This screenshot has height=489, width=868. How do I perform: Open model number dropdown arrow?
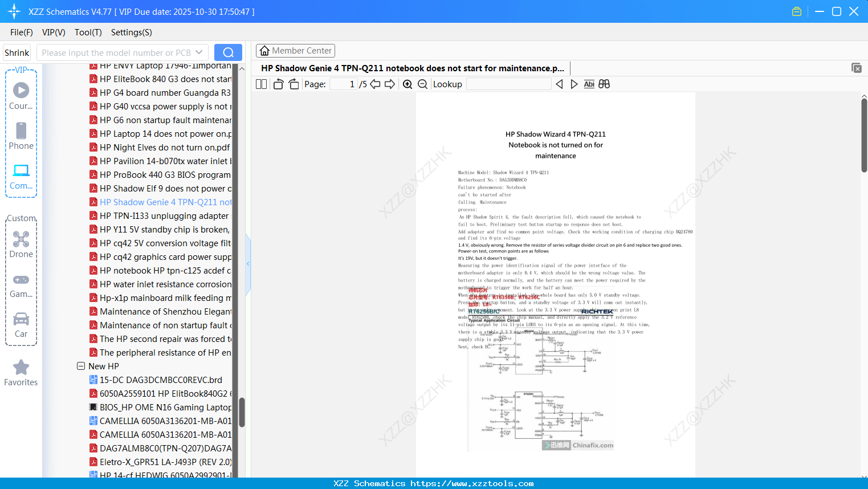pyautogui.click(x=199, y=52)
